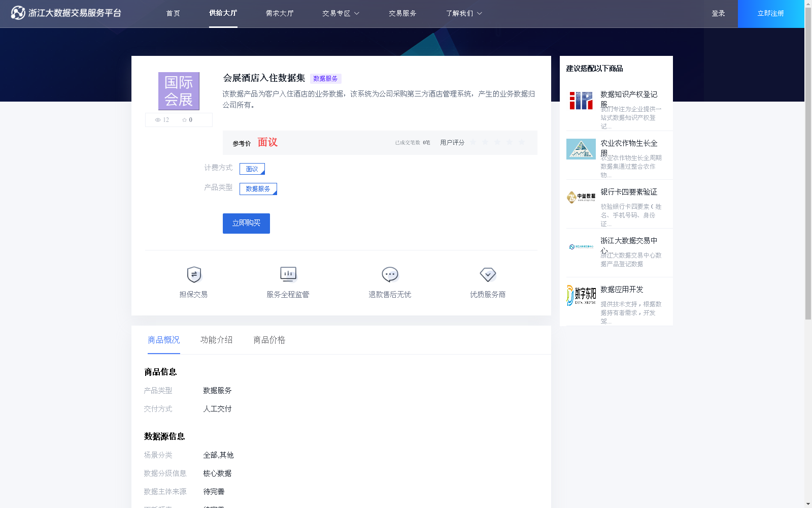Click the 优质服务商 diamond icon
The width and height of the screenshot is (812, 508).
488,274
